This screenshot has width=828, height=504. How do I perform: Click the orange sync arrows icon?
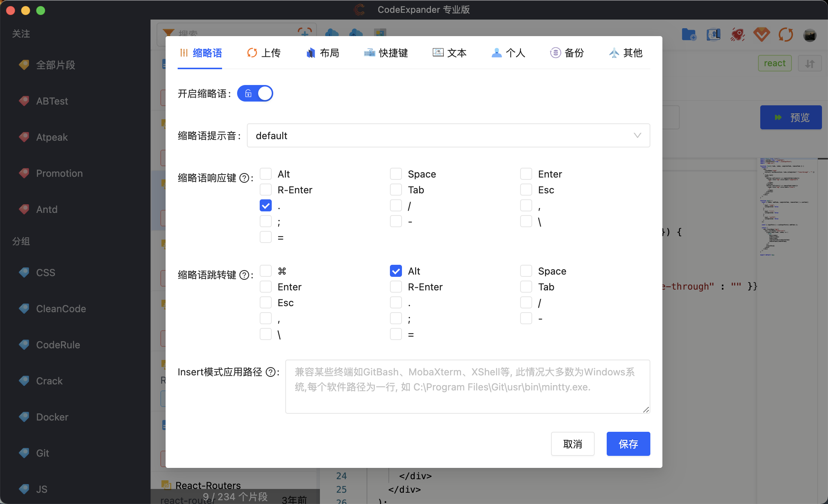pyautogui.click(x=786, y=35)
